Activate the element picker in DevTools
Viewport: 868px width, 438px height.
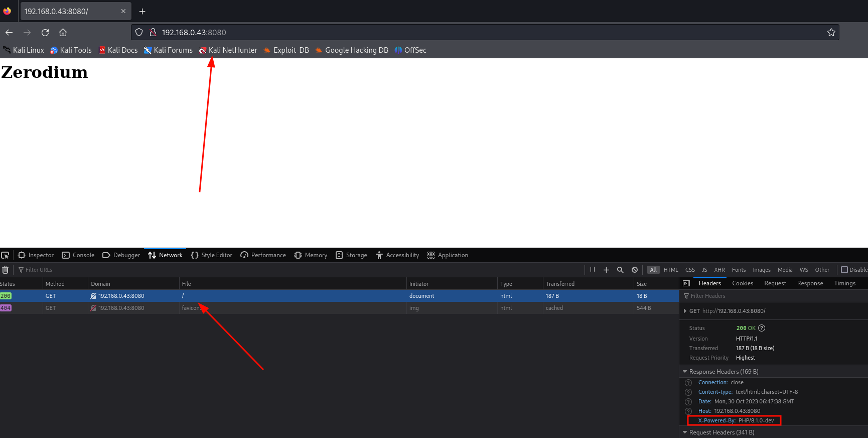point(5,255)
